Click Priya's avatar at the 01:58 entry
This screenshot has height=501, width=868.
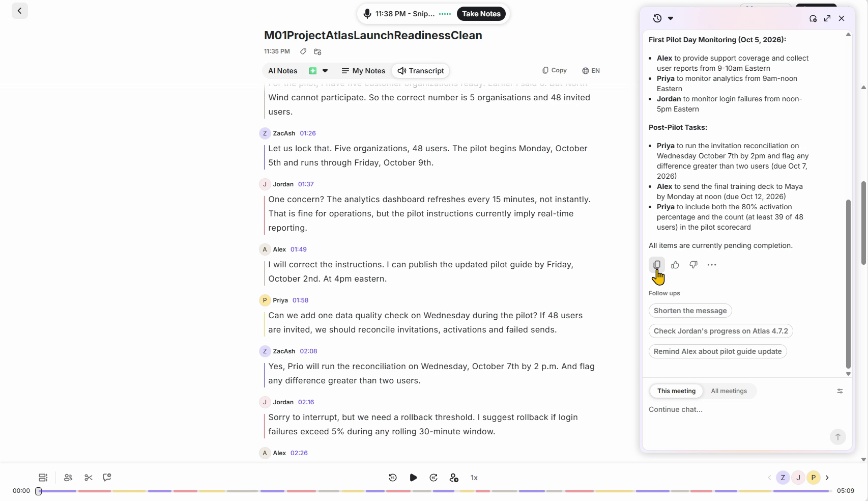[x=265, y=300]
